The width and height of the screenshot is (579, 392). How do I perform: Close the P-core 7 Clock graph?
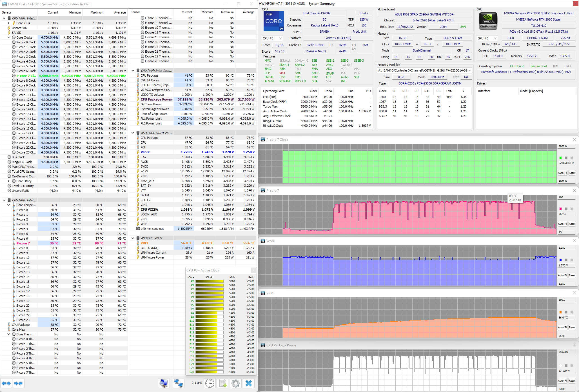574,140
